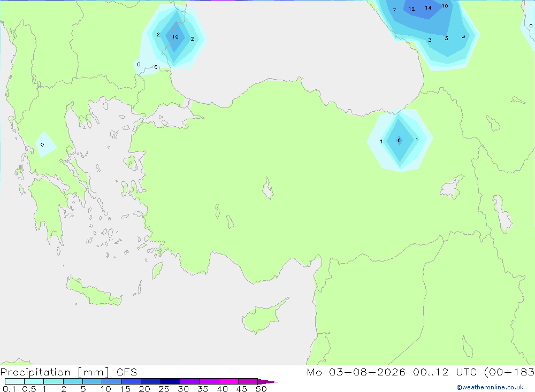Select the 30–35 mm purple legend swatch
The width and height of the screenshot is (535, 392).
point(190,381)
